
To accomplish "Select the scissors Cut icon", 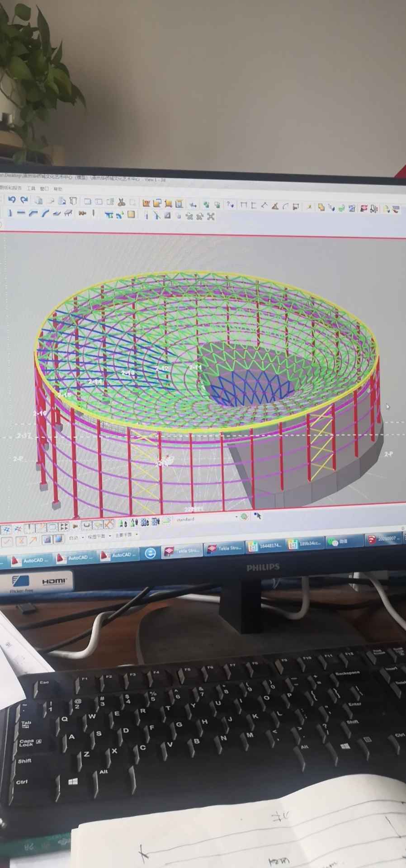I will 121,202.
